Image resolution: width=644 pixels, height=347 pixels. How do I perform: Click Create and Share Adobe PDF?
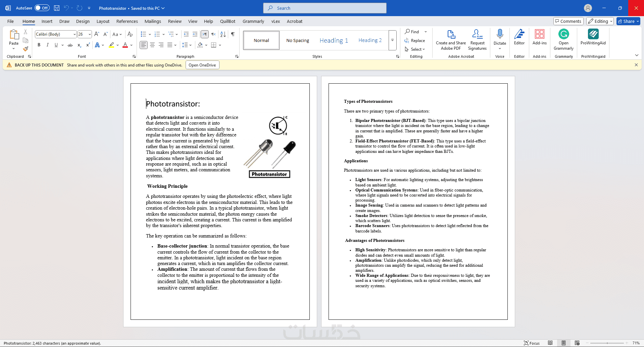(x=451, y=40)
